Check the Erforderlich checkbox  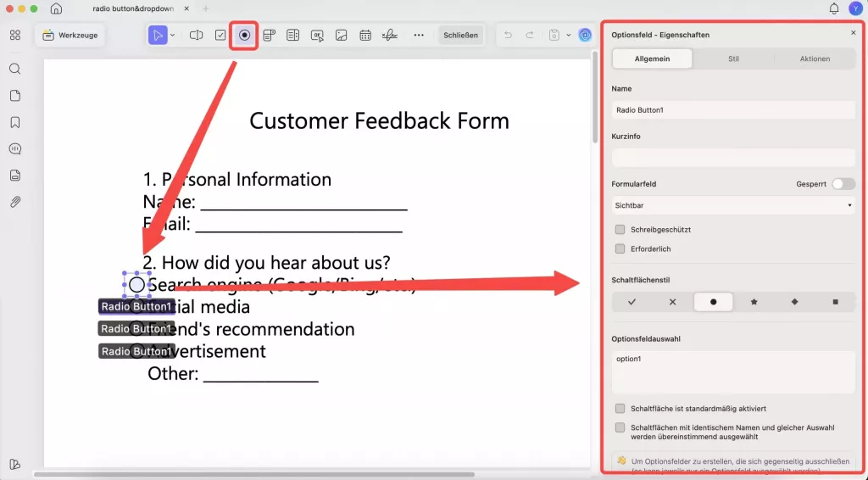[x=620, y=248]
